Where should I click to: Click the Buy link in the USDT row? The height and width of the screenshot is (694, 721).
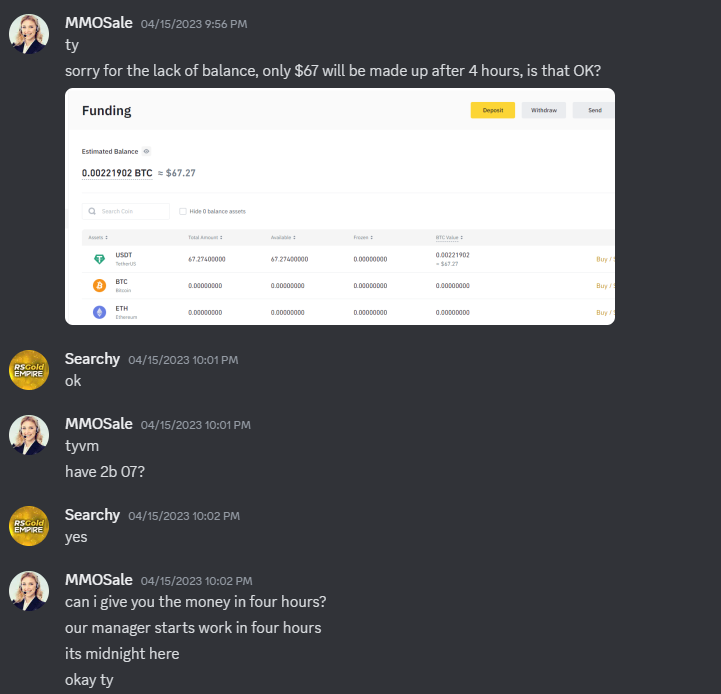[601, 259]
